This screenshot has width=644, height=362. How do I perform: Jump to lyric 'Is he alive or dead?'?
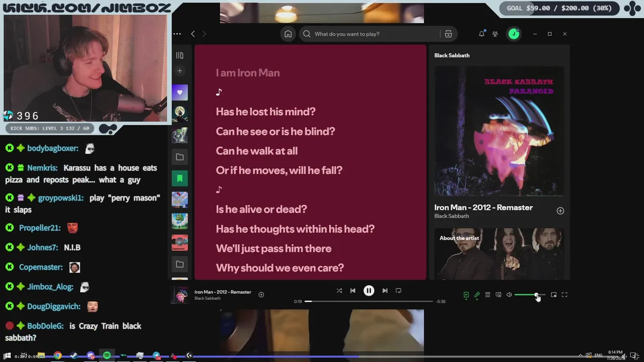pos(261,209)
